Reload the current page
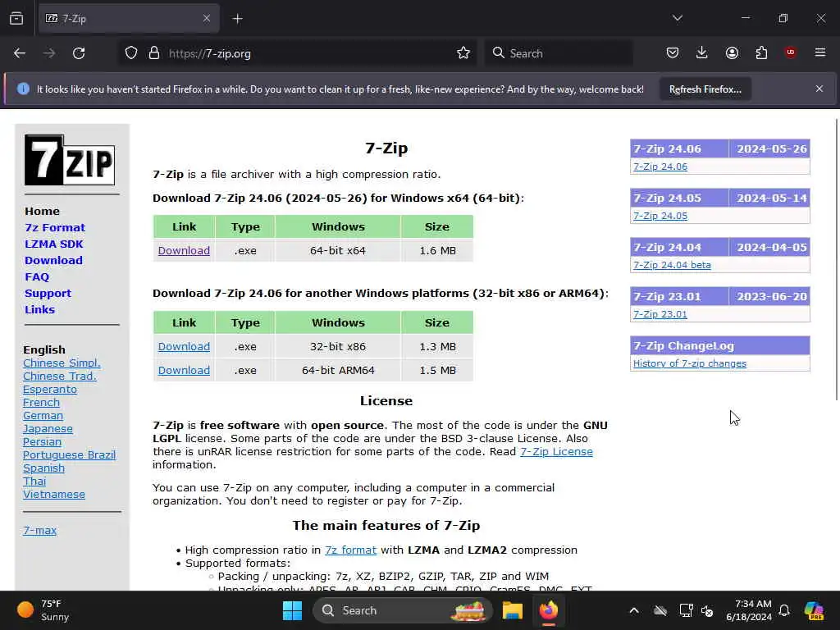Image resolution: width=840 pixels, height=630 pixels. click(79, 53)
